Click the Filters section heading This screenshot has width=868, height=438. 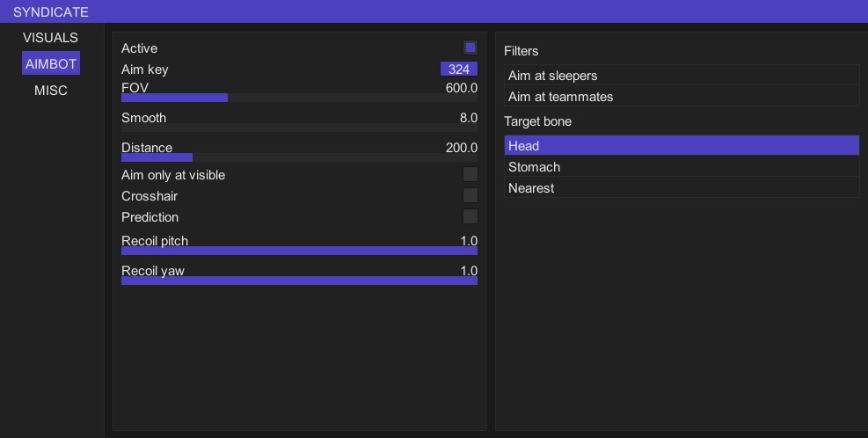click(522, 51)
